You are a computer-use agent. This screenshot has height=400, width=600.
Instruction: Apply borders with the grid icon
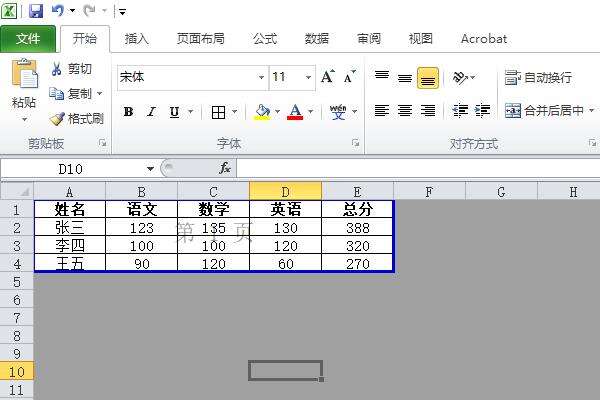[218, 112]
